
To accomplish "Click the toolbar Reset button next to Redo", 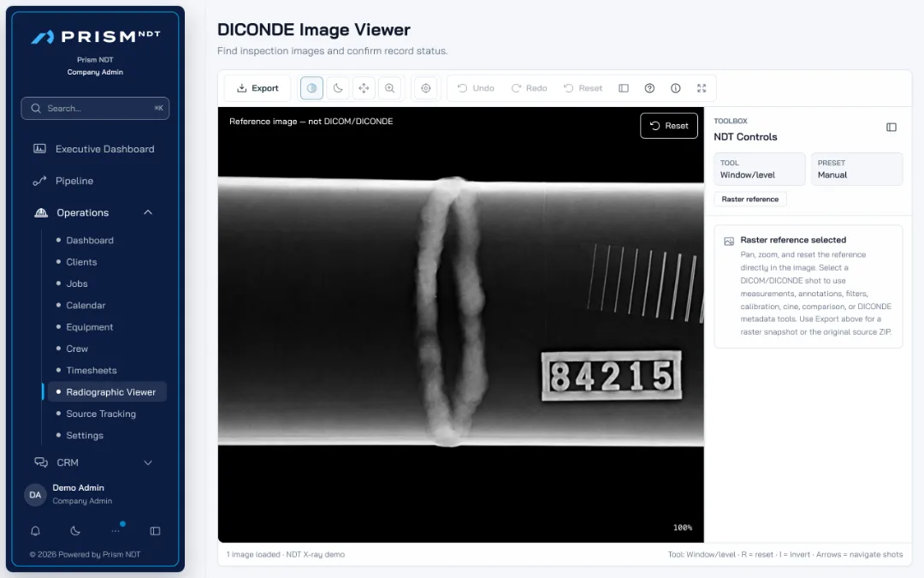I will click(583, 88).
